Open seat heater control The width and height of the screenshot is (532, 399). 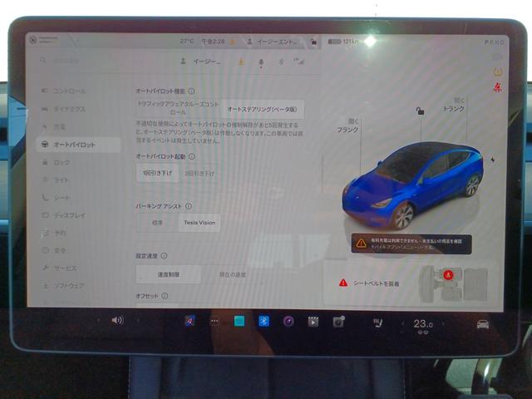tap(377, 323)
